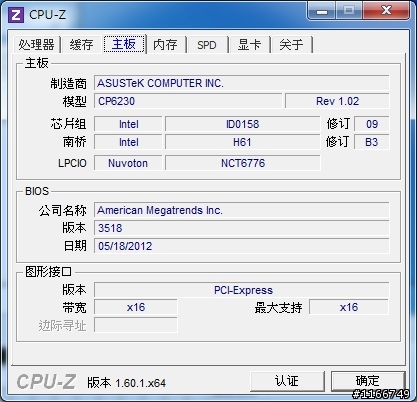
Task: Switch to the 显卡 tab
Action: [x=249, y=45]
